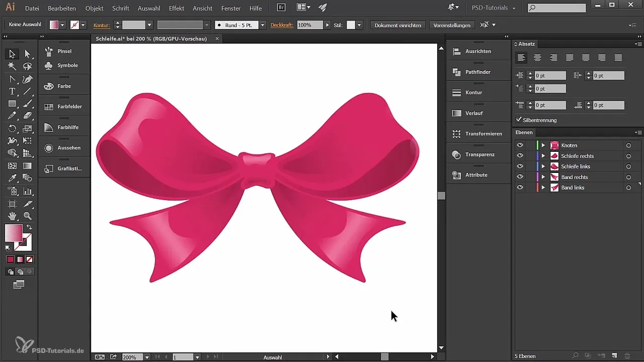
Task: Select the Line Segment tool
Action: [28, 91]
